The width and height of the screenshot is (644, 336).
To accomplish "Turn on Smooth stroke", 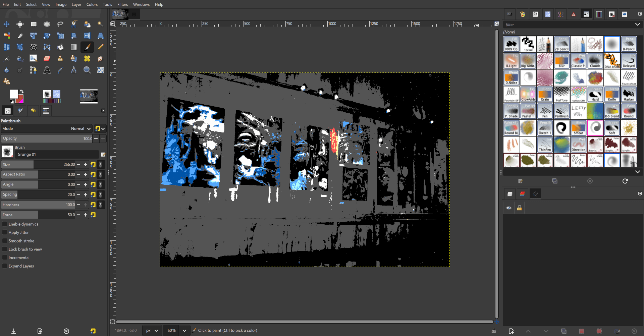I will click(5, 241).
